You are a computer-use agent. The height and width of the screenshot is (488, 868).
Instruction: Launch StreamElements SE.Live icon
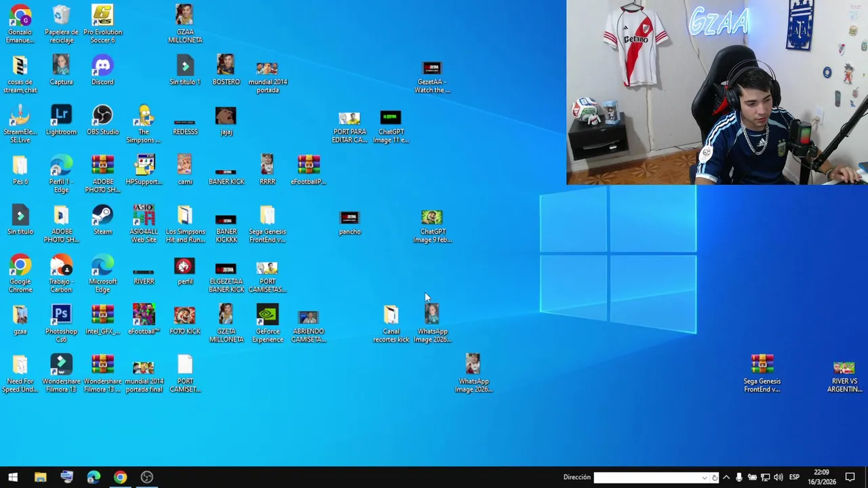[x=20, y=124]
